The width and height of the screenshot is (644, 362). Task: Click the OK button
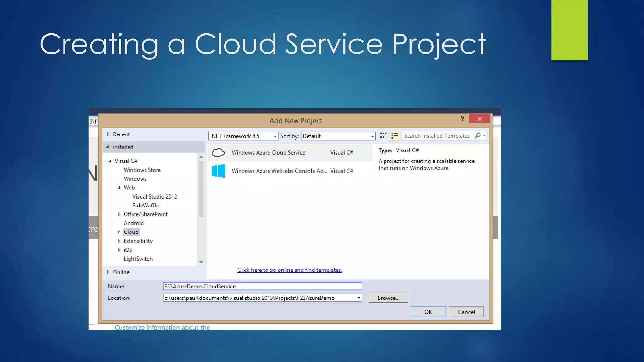[x=428, y=312]
